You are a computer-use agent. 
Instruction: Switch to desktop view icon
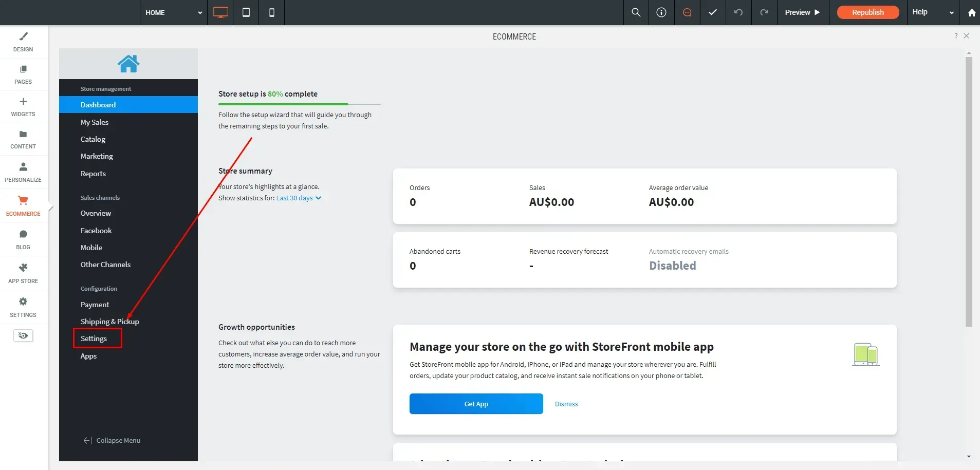[220, 12]
